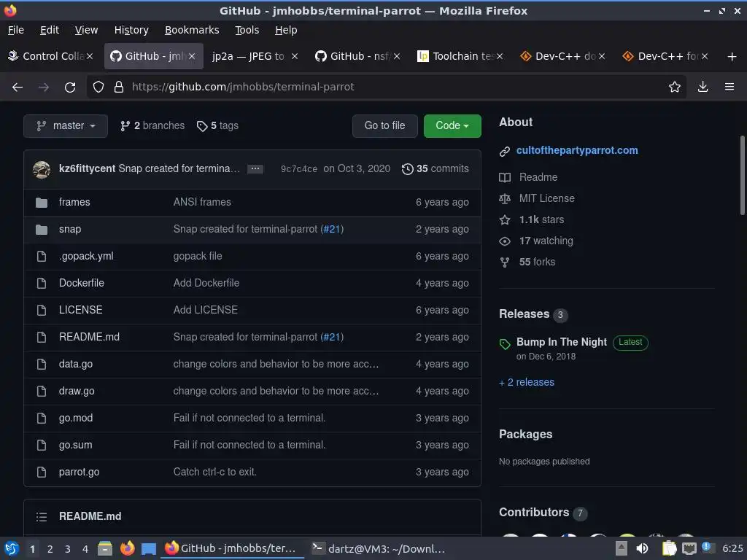Open the data.go file
The height and width of the screenshot is (560, 747).
[76, 365]
